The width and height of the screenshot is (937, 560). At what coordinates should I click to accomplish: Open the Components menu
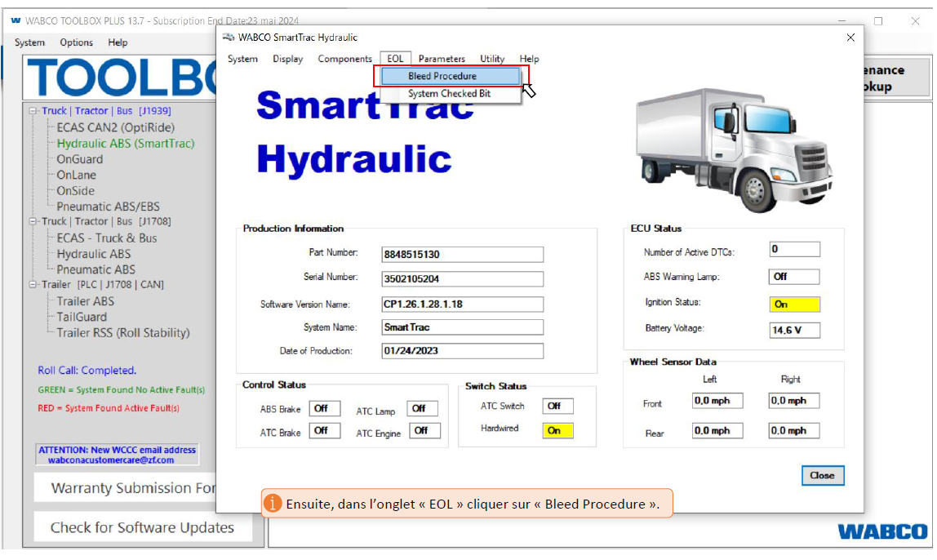coord(344,59)
